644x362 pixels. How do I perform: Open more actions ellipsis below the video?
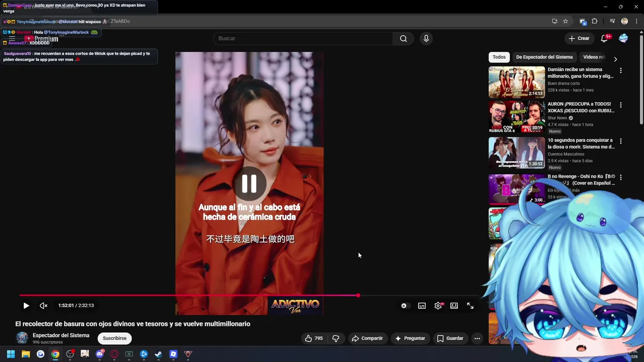coord(477,338)
